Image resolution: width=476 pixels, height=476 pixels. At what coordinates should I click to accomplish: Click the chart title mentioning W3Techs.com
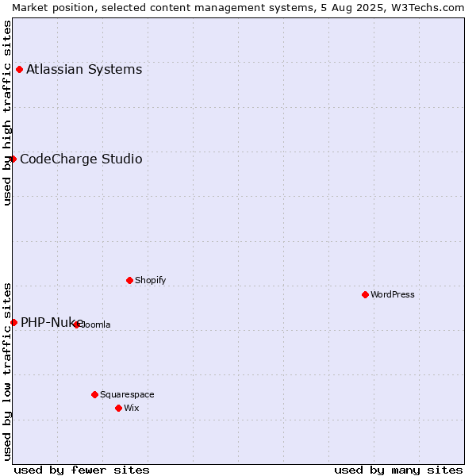pyautogui.click(x=238, y=8)
